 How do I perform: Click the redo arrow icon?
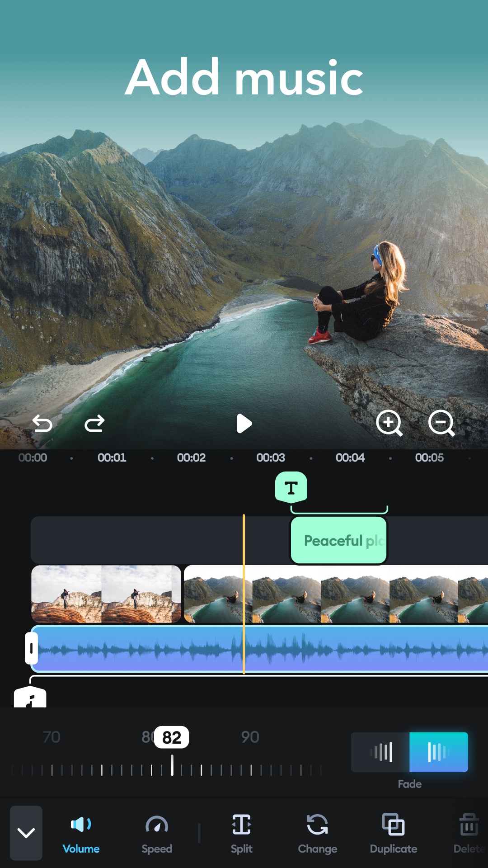click(94, 424)
